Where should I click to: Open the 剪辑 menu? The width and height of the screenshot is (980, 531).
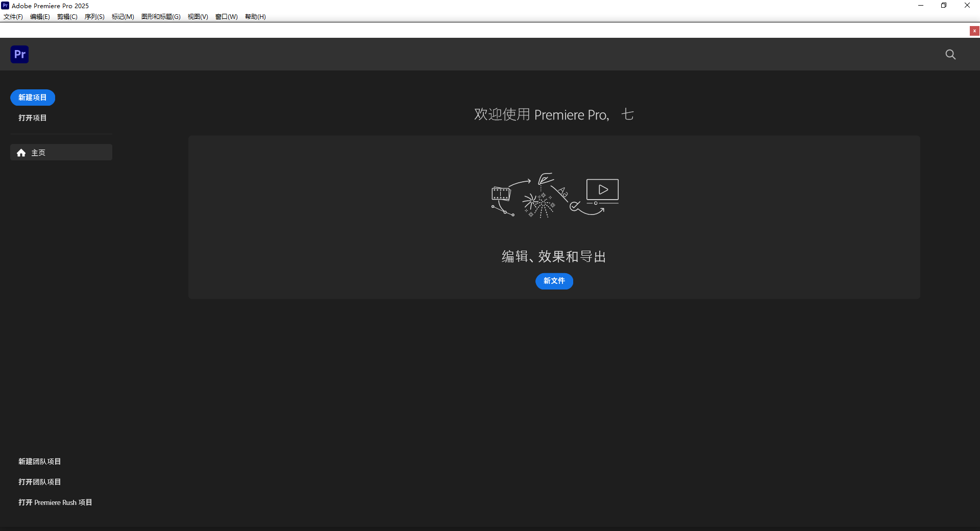tap(67, 16)
